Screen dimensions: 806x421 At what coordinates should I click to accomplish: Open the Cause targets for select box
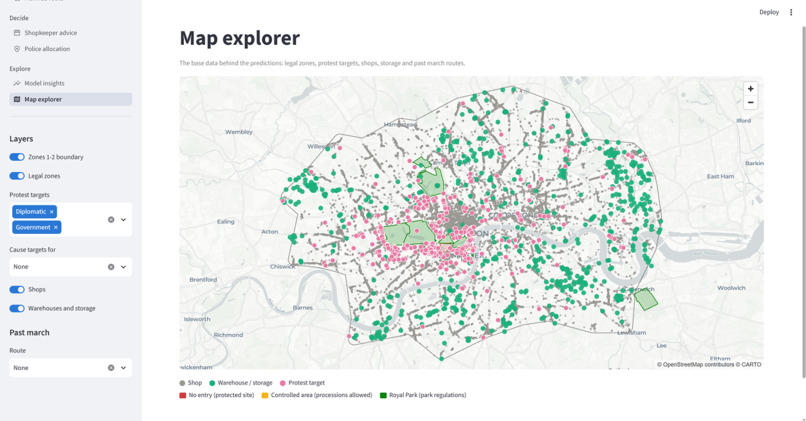click(70, 267)
